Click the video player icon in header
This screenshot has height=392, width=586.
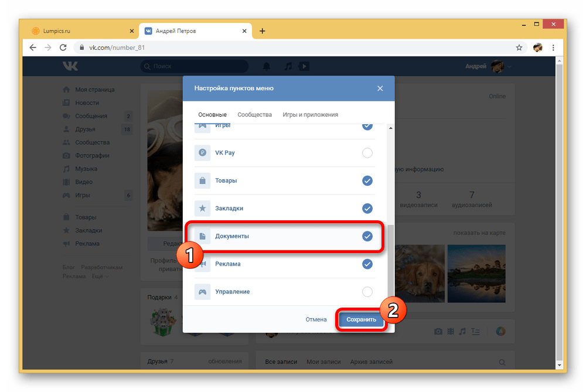coord(304,67)
